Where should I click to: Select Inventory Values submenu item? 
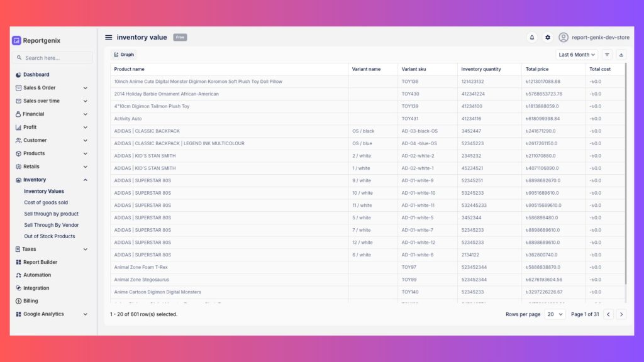tap(44, 191)
